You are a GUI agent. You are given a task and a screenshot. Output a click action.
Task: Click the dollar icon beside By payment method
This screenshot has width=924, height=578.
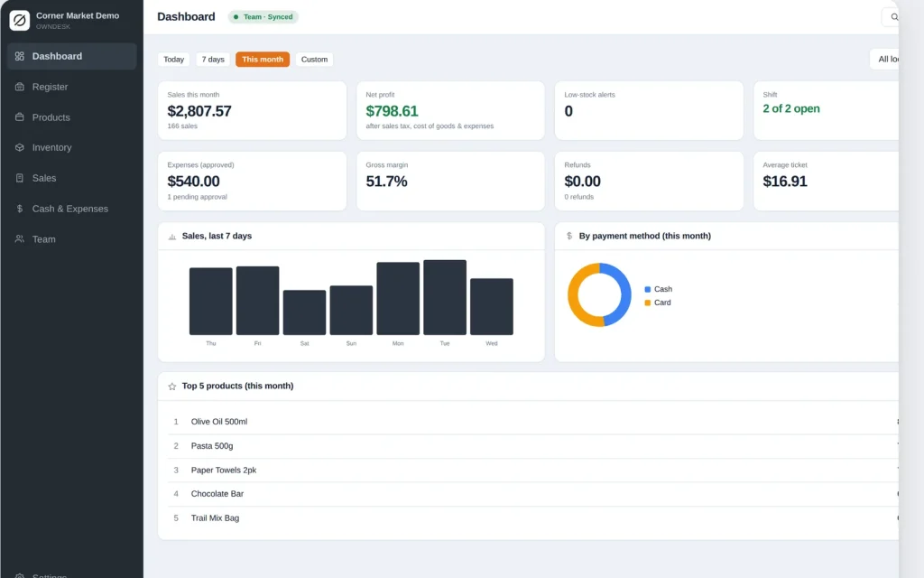point(569,236)
